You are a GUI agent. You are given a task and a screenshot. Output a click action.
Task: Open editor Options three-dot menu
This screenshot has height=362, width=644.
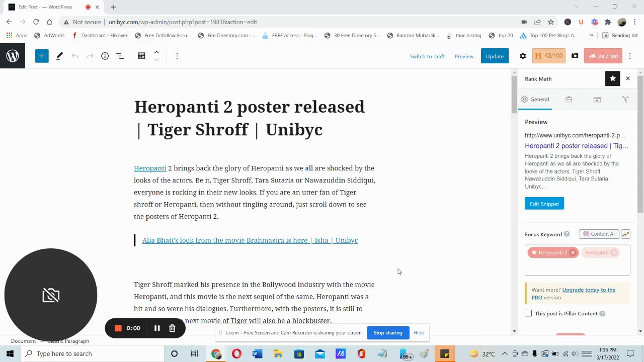(x=631, y=56)
